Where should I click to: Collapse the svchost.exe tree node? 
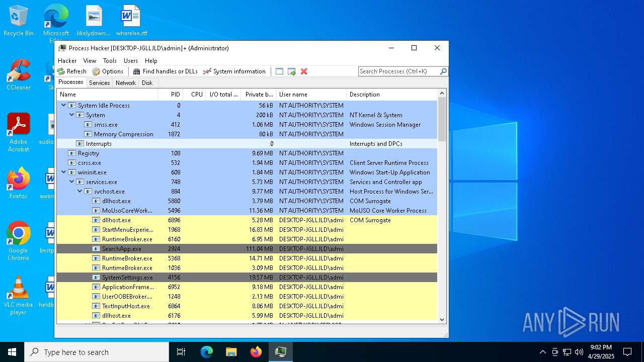point(80,192)
